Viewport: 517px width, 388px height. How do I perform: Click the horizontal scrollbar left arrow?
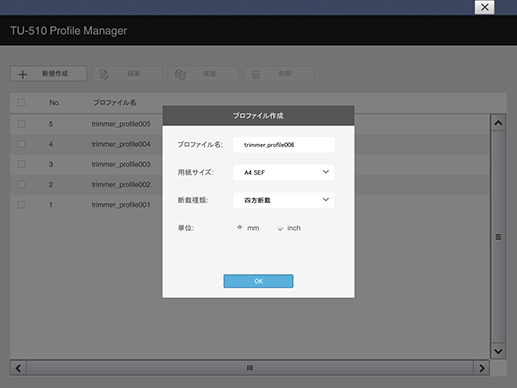click(18, 368)
